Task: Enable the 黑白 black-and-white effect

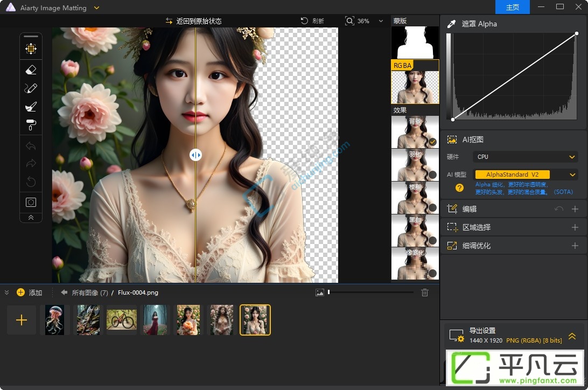Action: point(432,240)
